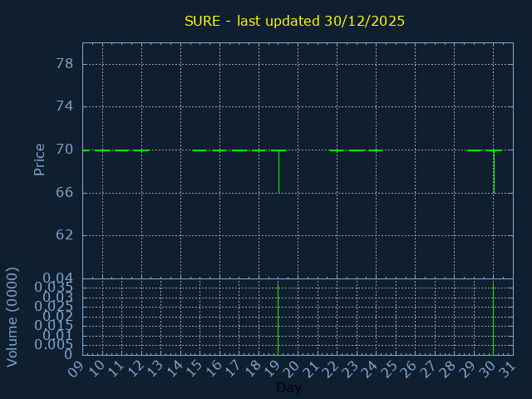Click day 09 on the x-axis

76,368
